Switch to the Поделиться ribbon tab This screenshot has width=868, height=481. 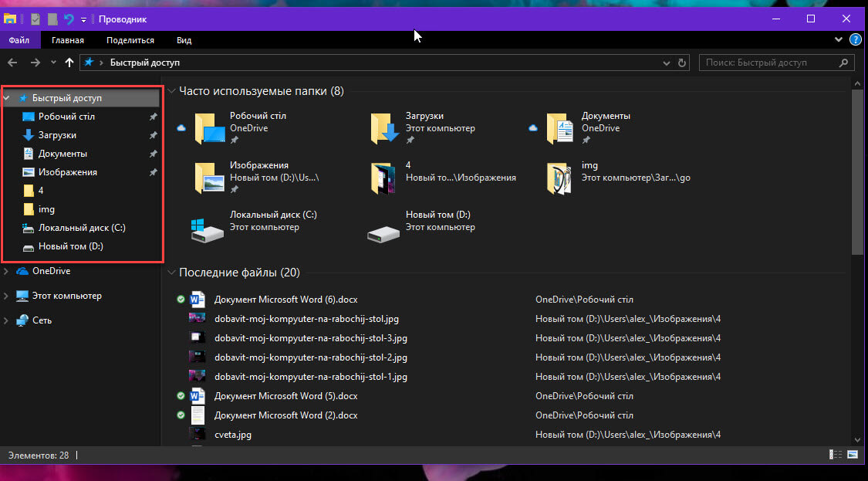130,40
